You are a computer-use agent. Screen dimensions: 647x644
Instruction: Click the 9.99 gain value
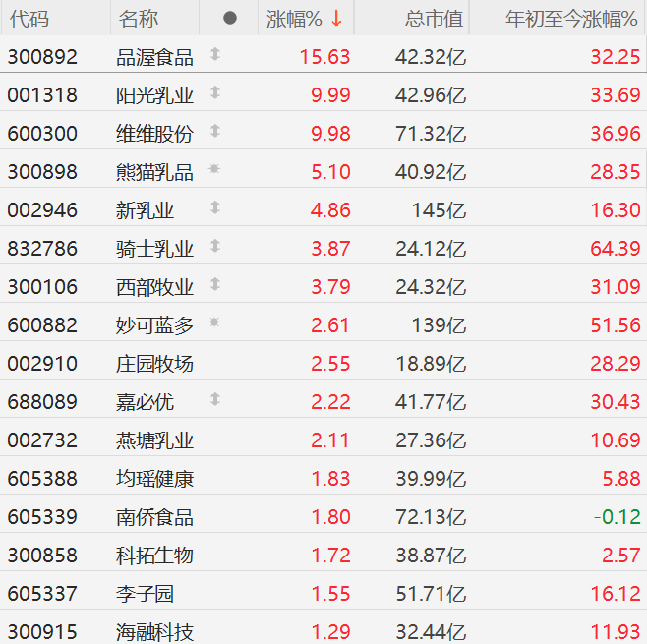(x=330, y=95)
